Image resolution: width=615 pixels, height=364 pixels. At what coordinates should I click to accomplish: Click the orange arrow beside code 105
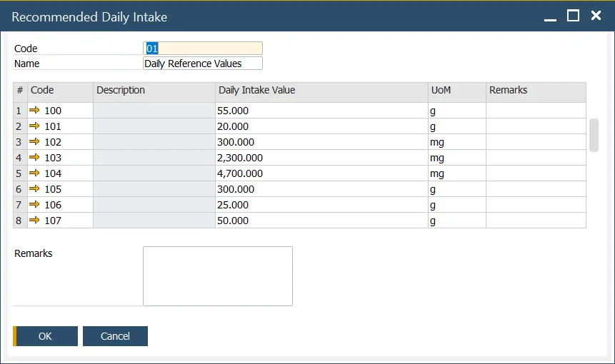pos(35,189)
